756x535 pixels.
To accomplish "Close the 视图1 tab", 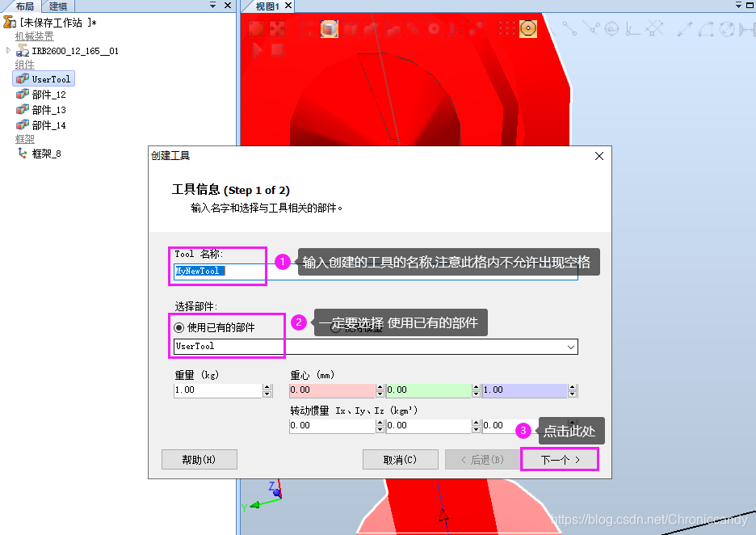I will click(288, 6).
